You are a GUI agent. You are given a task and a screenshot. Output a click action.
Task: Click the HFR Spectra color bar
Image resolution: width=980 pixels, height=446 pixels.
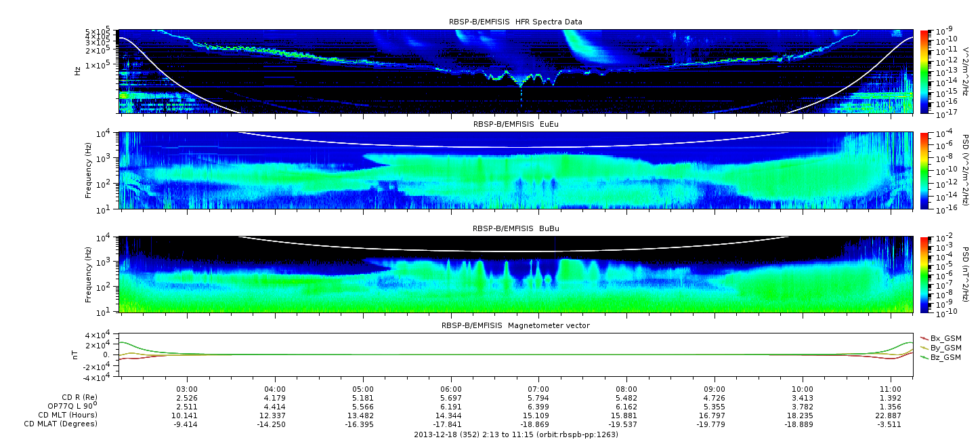point(924,71)
